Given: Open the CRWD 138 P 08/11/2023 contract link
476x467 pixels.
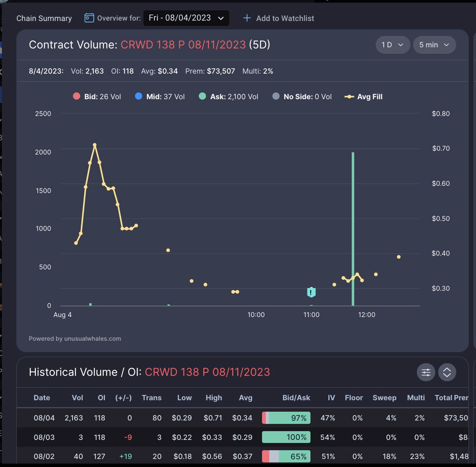Looking at the screenshot, I should coord(183,45).
